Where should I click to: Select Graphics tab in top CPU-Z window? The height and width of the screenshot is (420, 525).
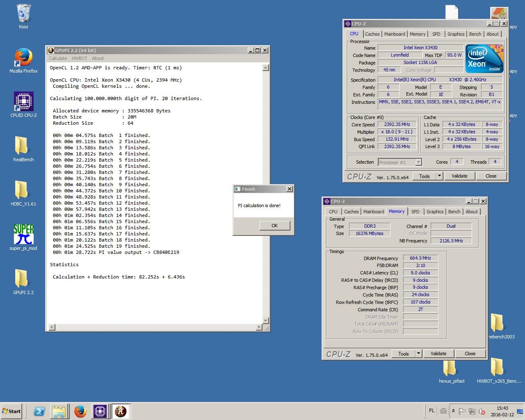pos(456,34)
